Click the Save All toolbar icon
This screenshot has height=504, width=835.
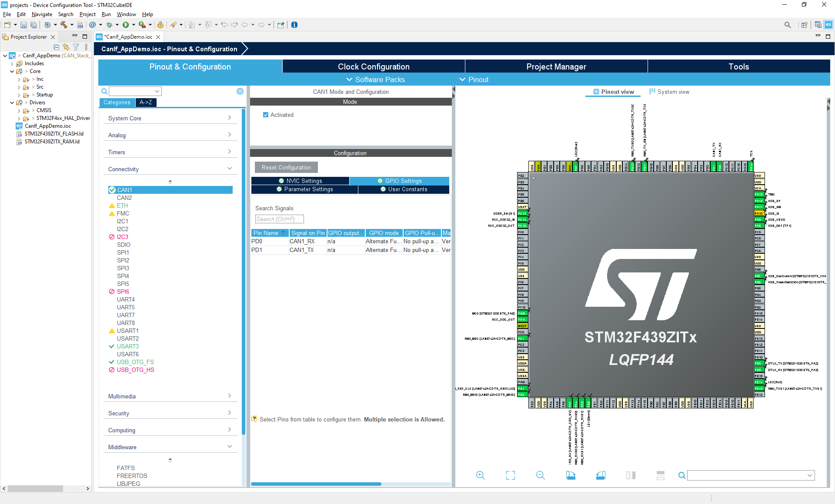[33, 25]
